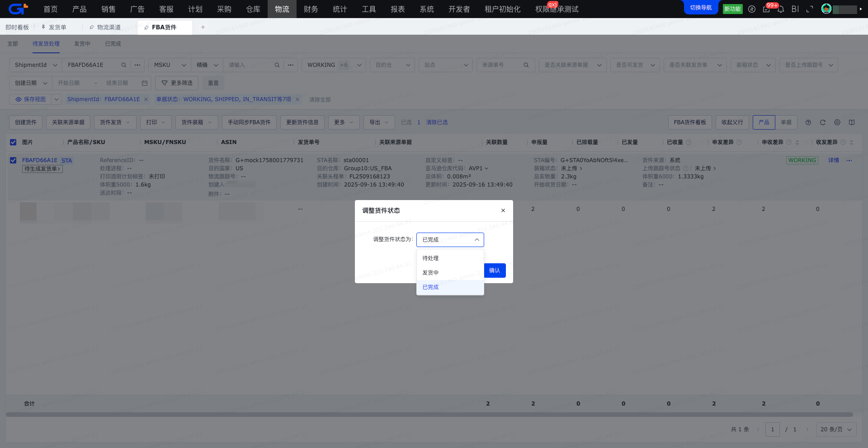Open the WORKING +6 status dropdown
The width and height of the screenshot is (868, 448).
(334, 65)
